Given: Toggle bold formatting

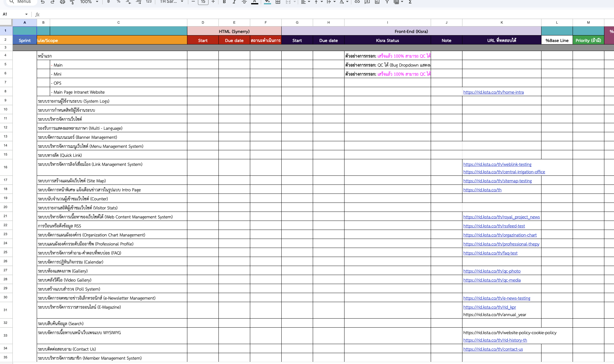Looking at the screenshot, I should [x=224, y=2].
